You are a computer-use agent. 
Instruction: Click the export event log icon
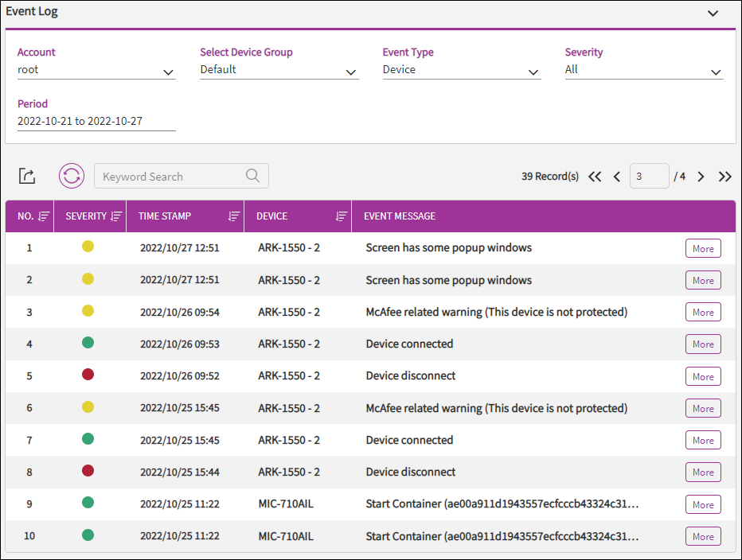[27, 177]
